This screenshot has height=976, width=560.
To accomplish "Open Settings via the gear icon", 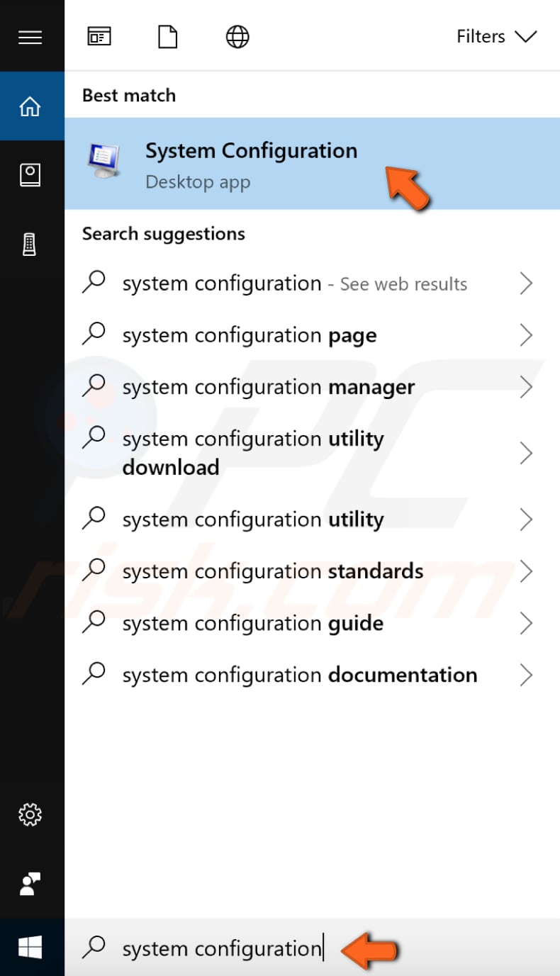I will point(31,815).
